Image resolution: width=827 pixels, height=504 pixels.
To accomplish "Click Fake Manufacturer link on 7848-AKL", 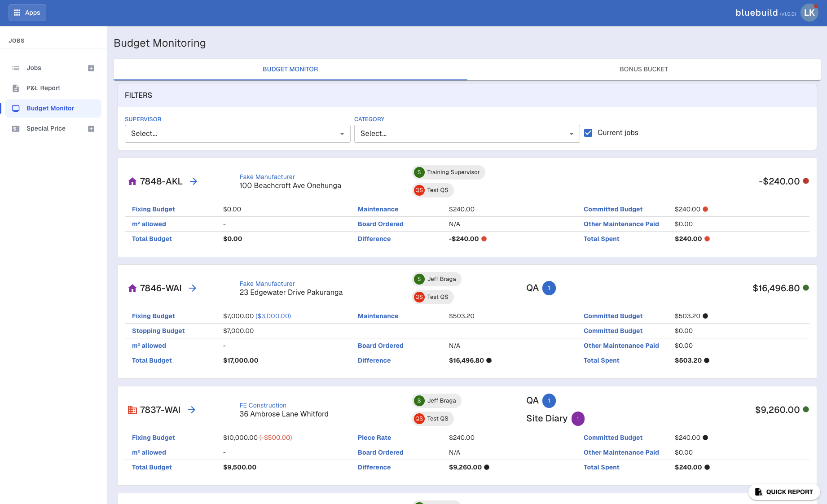I will (x=267, y=177).
